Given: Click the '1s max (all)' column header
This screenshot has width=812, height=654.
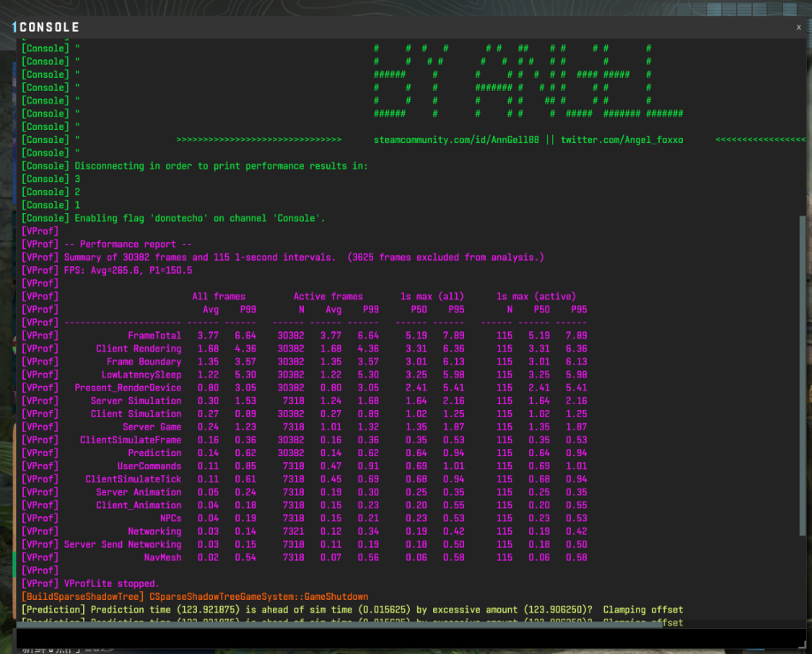Looking at the screenshot, I should (x=432, y=297).
